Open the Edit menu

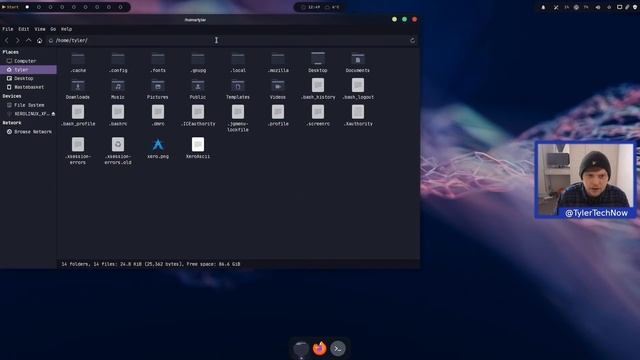(24, 29)
